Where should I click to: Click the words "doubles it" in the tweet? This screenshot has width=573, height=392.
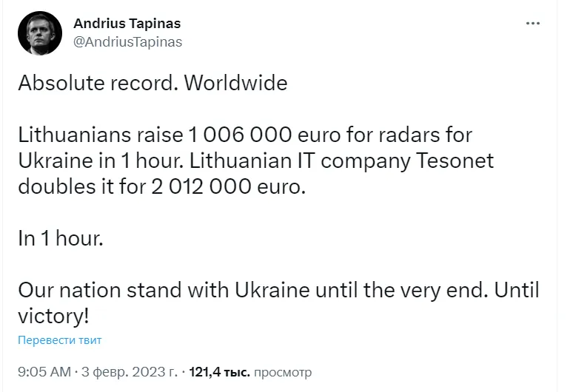63,187
